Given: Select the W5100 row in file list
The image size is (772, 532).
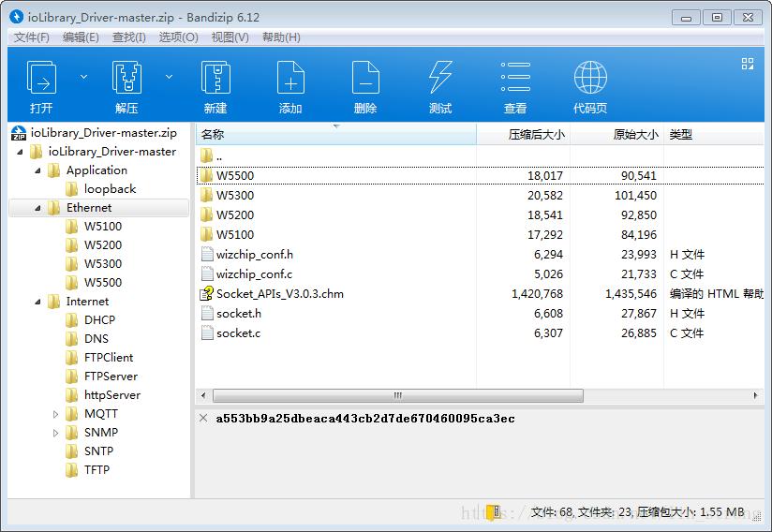Looking at the screenshot, I should (x=480, y=235).
